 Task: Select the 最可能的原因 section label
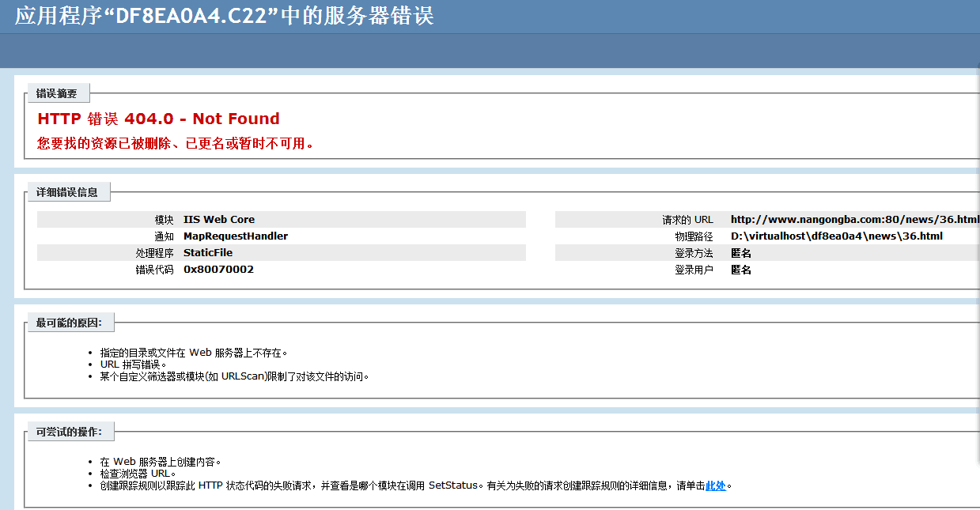click(x=70, y=322)
